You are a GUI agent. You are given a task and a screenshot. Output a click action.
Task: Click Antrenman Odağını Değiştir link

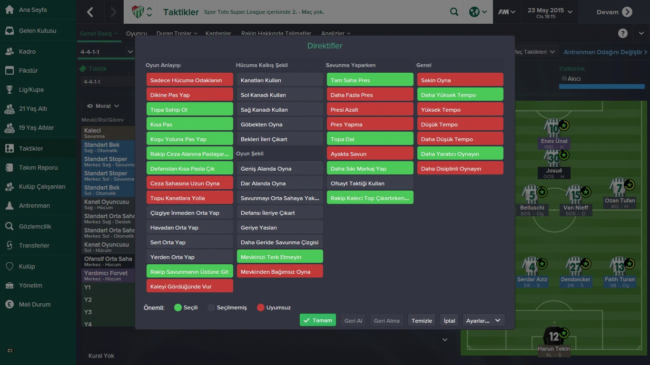[x=604, y=52]
